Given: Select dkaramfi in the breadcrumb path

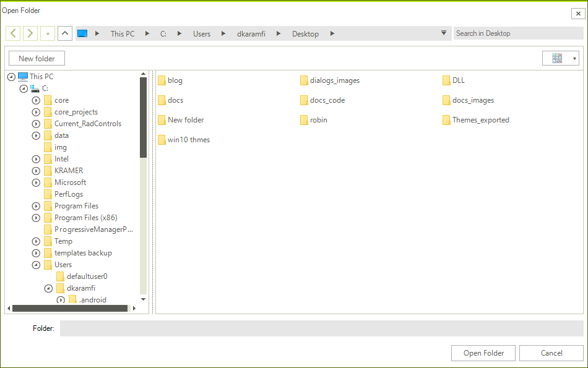Looking at the screenshot, I should (253, 34).
